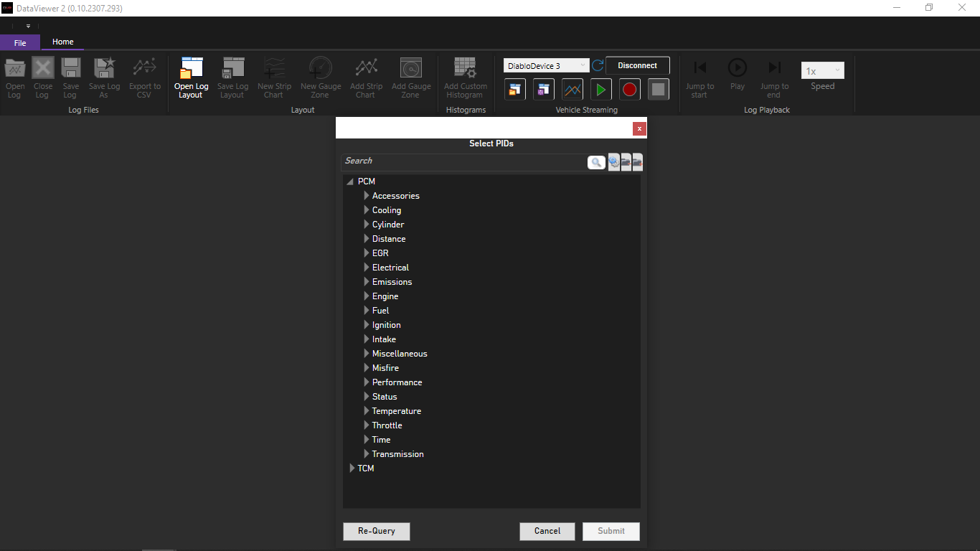Expand the Fuel category arrow
This screenshot has height=551, width=980.
click(x=366, y=310)
